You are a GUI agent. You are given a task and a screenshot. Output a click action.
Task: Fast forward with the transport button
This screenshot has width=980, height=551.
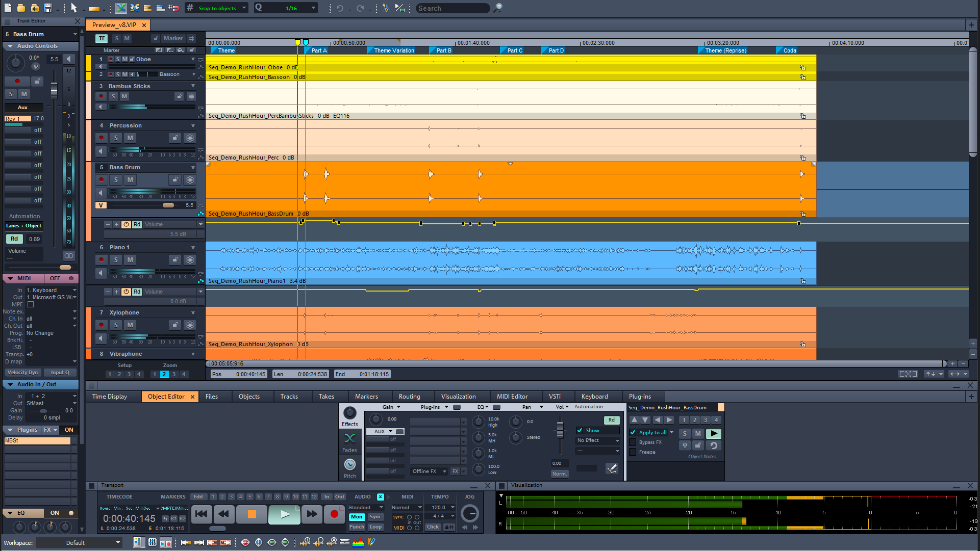312,514
